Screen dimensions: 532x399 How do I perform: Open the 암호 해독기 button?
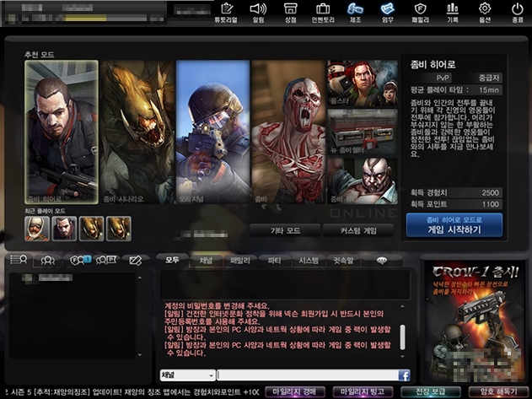(498, 392)
